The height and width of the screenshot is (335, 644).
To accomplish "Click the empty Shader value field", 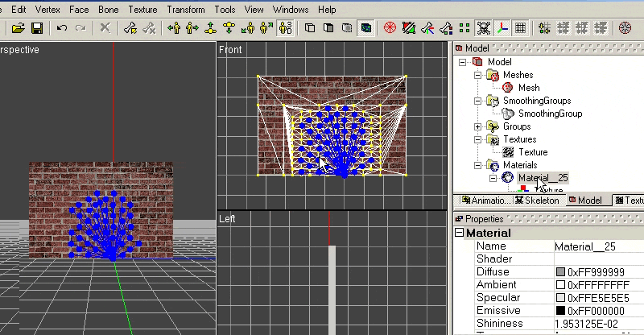I will point(599,259).
